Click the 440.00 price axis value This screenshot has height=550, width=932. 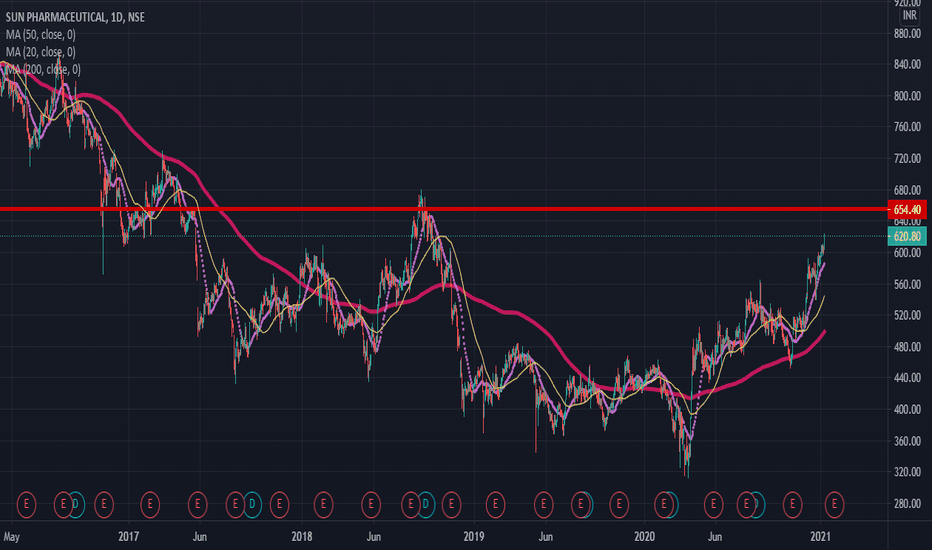(907, 378)
